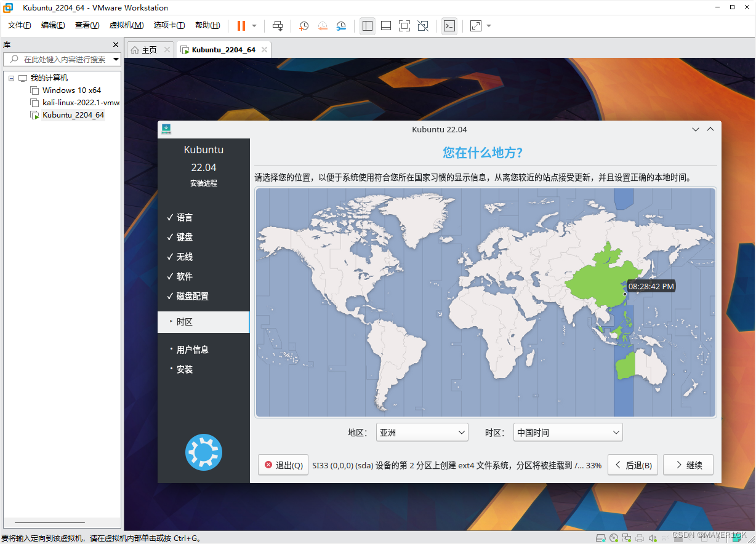Switch to the 主页 tab
Image resolution: width=756 pixels, height=544 pixels.
point(150,50)
